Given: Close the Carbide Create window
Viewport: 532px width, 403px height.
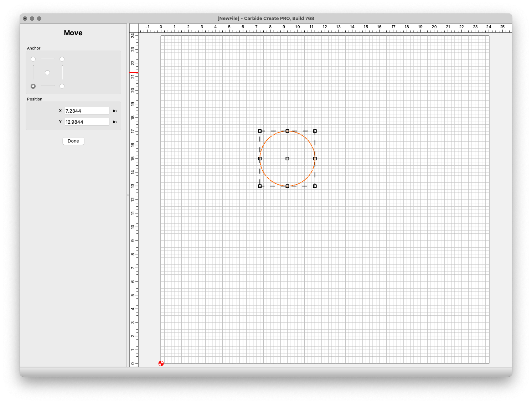Looking at the screenshot, I should point(25,19).
